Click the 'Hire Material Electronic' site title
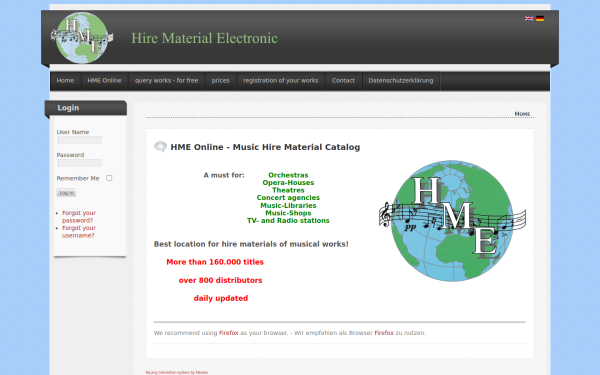The height and width of the screenshot is (375, 600). (x=204, y=38)
